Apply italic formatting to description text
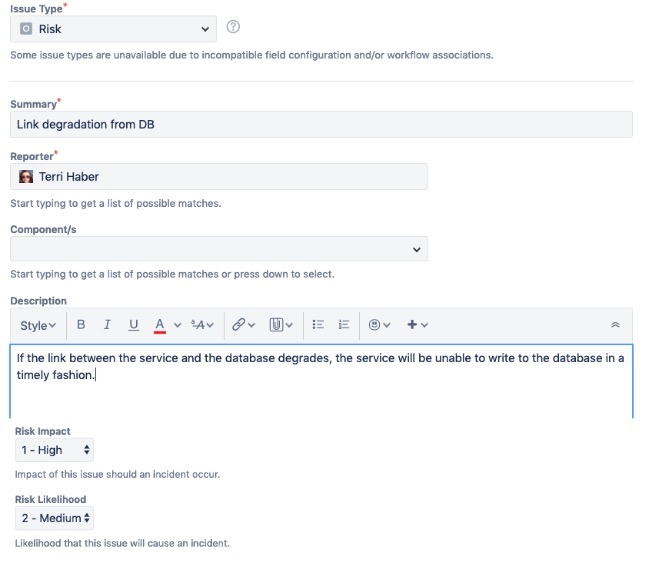Image resolution: width=655 pixels, height=568 pixels. 107,325
